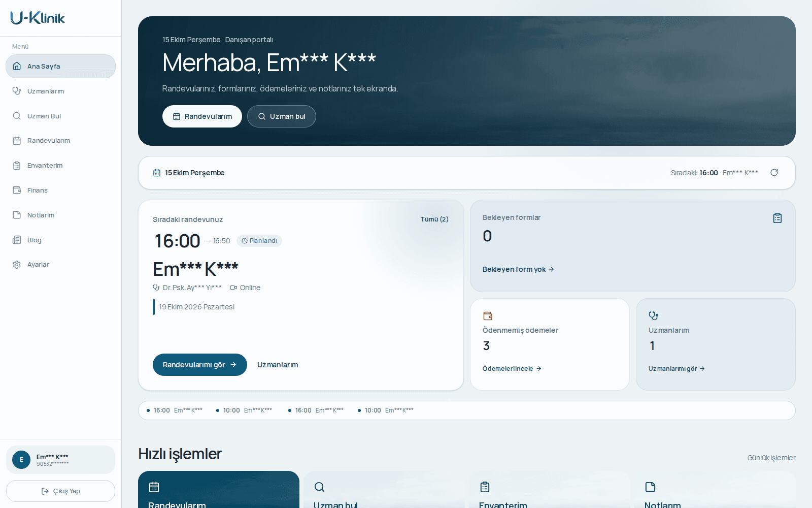
Task: Open the Ödemeleri incele link
Action: click(x=512, y=369)
